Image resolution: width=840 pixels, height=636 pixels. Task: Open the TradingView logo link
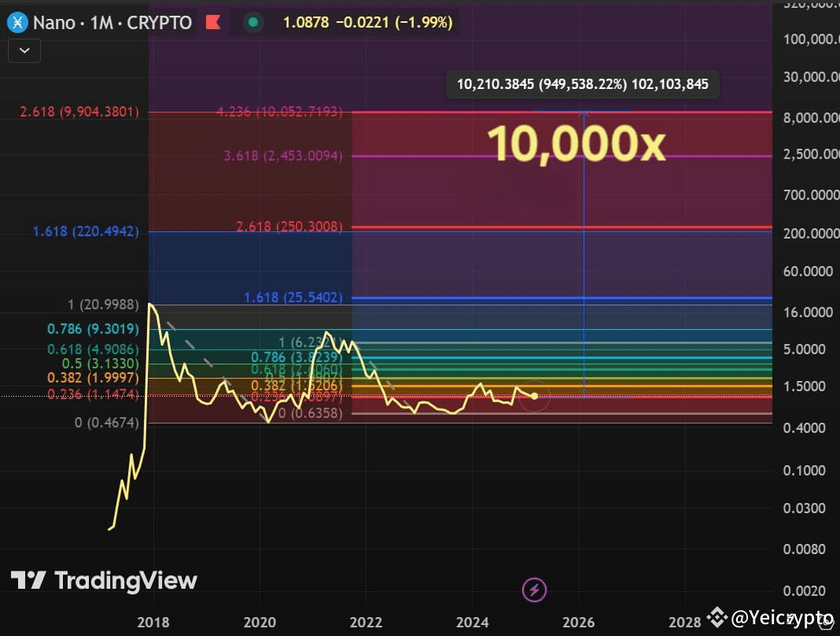[104, 580]
